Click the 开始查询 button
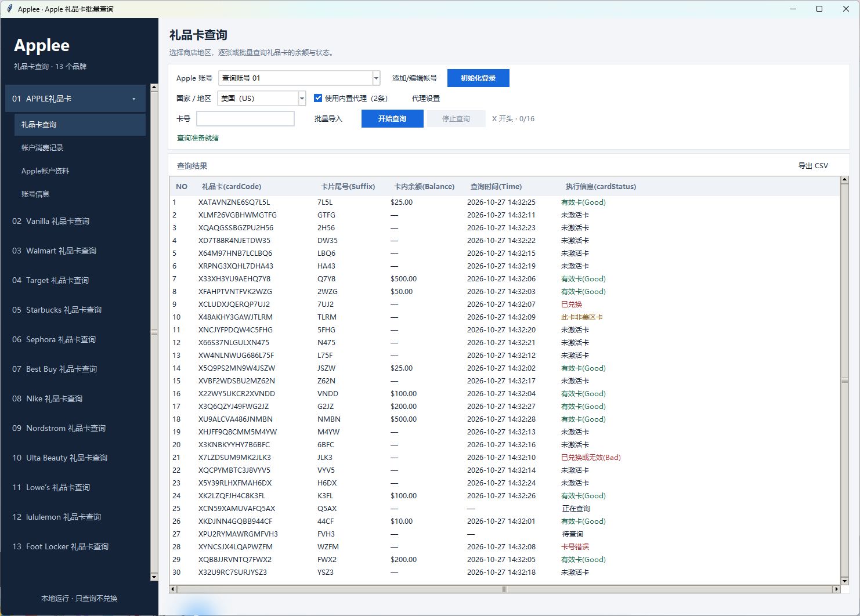Screen dimensions: 860x616 [392, 119]
